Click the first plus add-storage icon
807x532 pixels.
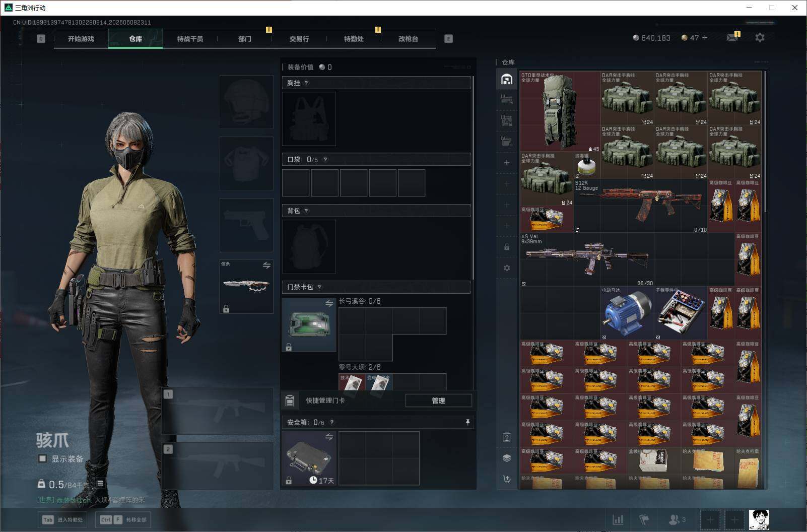click(x=507, y=163)
